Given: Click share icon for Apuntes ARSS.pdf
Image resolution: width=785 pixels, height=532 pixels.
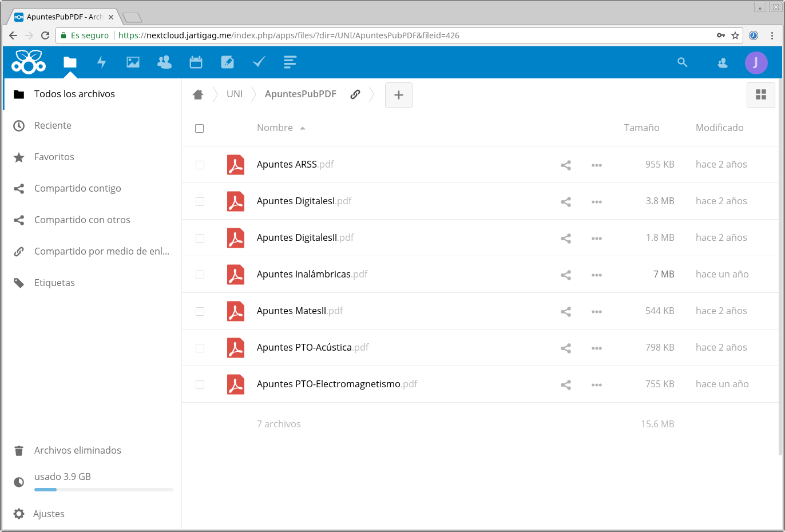Looking at the screenshot, I should point(566,165).
